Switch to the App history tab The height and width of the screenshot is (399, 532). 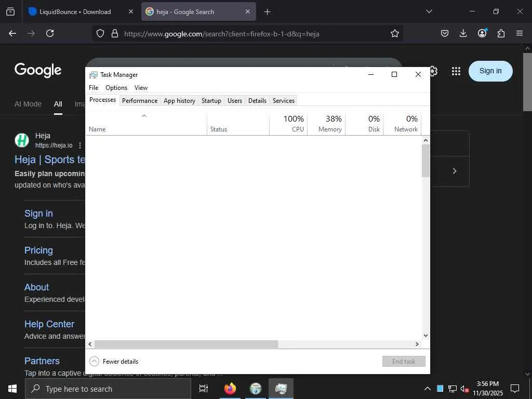pyautogui.click(x=179, y=101)
